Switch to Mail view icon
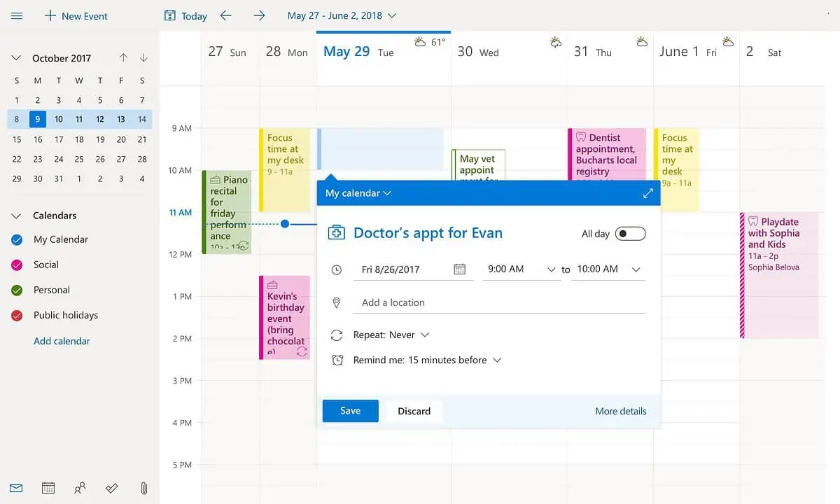Image resolution: width=840 pixels, height=504 pixels. (16, 488)
